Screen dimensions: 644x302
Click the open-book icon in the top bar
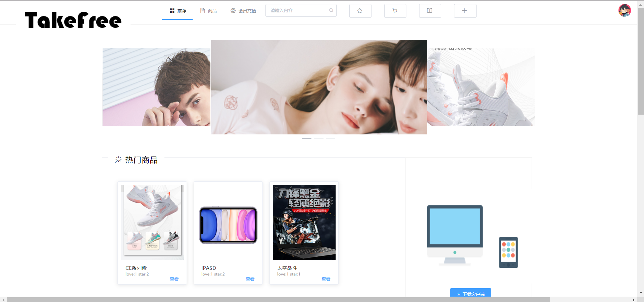click(430, 10)
